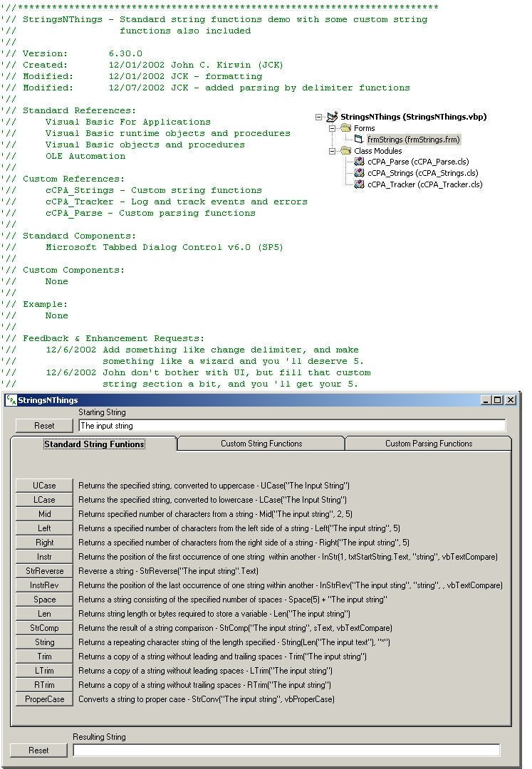Switch to Custom String Functions tab

tap(261, 444)
